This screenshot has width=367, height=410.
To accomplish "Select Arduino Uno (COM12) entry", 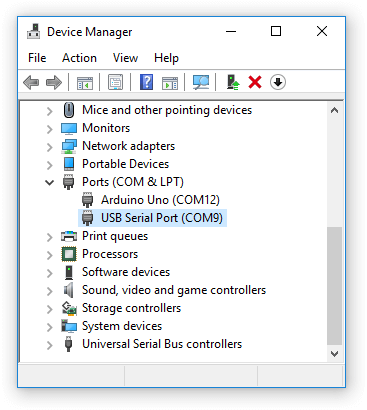I will pos(160,200).
